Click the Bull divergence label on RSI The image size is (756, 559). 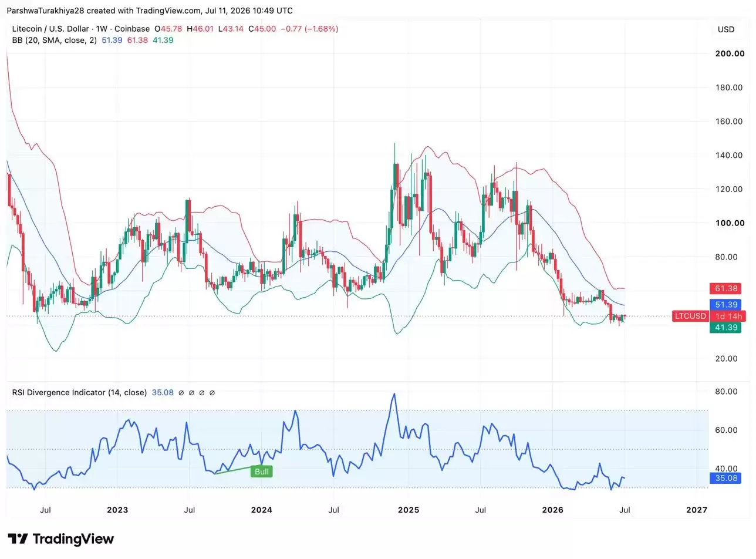tap(262, 472)
